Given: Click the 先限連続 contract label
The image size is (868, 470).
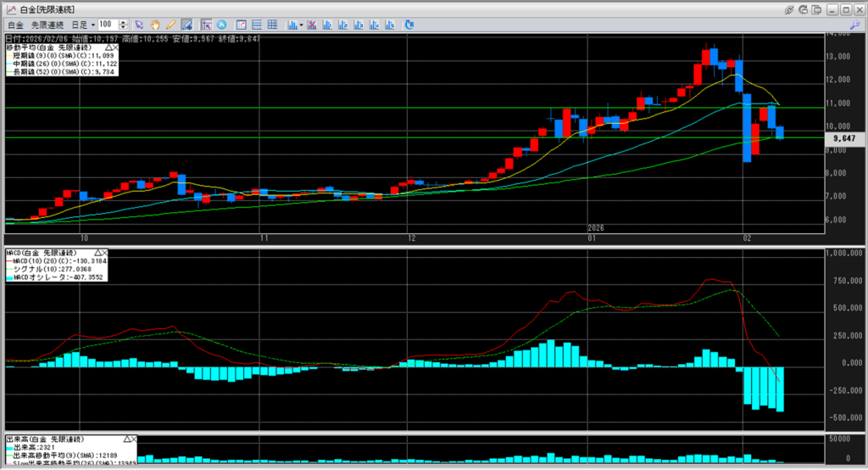Looking at the screenshot, I should point(47,25).
